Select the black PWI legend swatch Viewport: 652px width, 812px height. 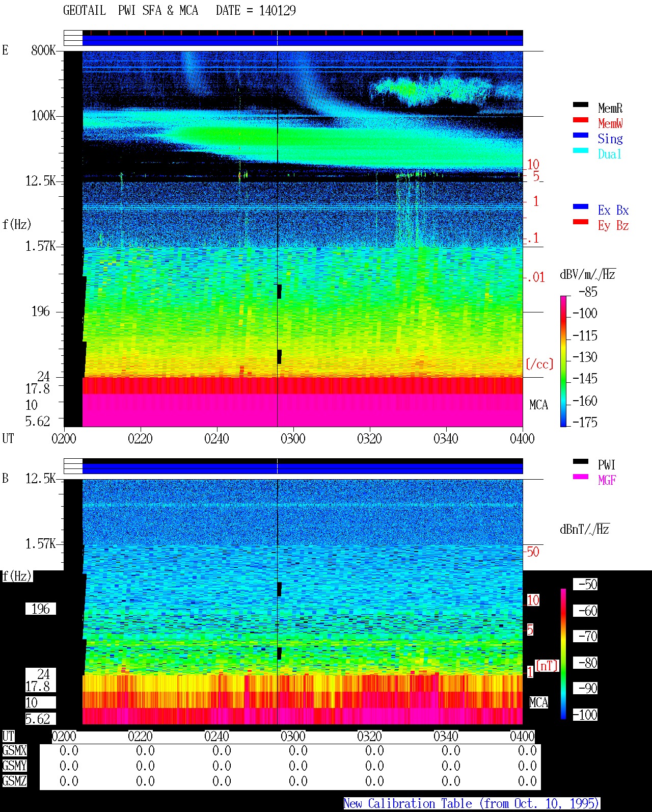(580, 462)
